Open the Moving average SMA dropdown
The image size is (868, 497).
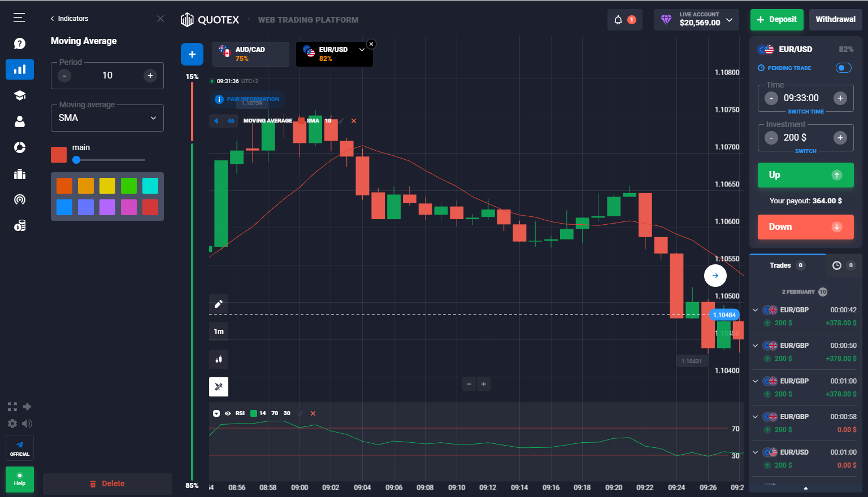click(x=107, y=118)
